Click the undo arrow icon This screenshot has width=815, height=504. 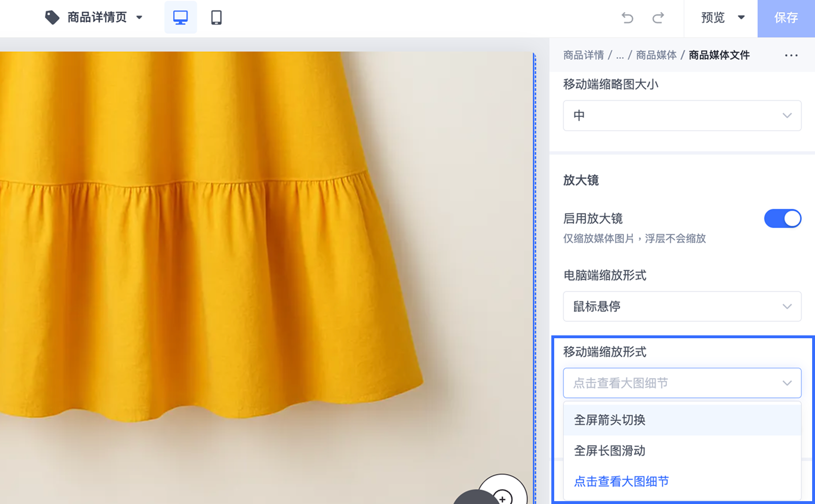point(627,18)
